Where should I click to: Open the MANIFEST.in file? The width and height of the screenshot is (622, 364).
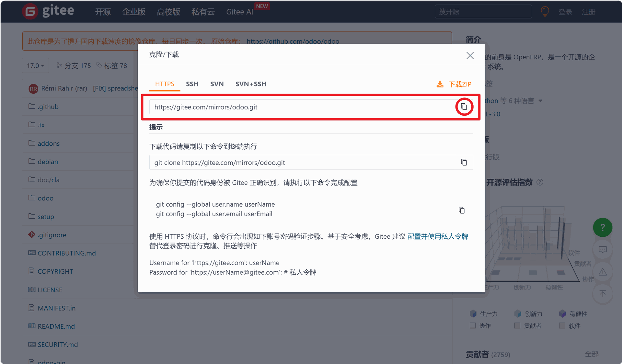pos(57,308)
